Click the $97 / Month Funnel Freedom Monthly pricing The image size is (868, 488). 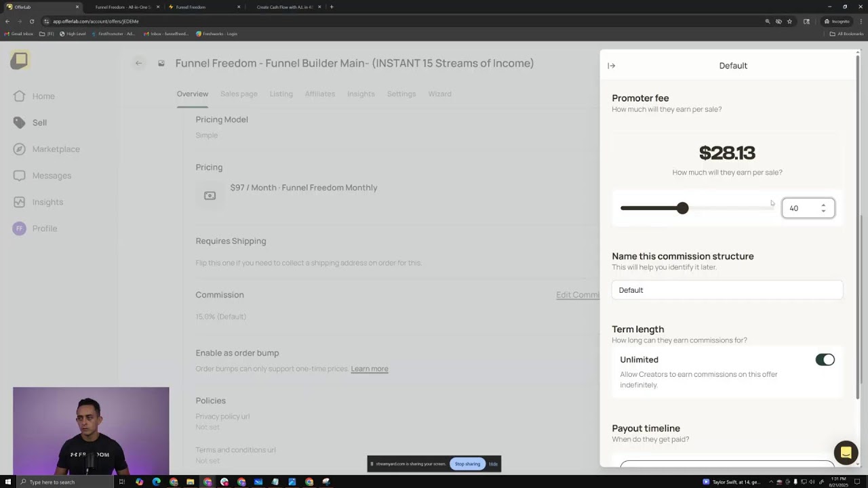[304, 188]
